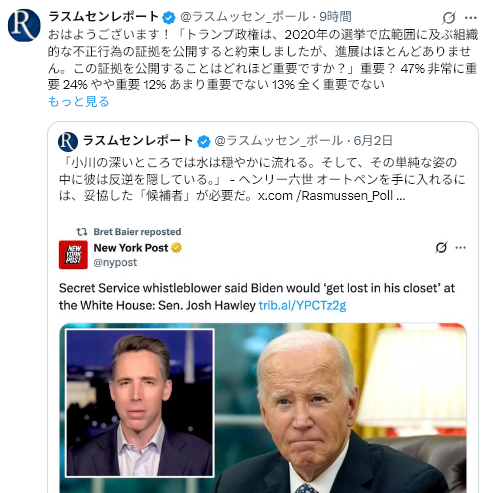The height and width of the screenshot is (493, 486).
Task: Click New York Post gold verified badge
Action: [x=176, y=248]
